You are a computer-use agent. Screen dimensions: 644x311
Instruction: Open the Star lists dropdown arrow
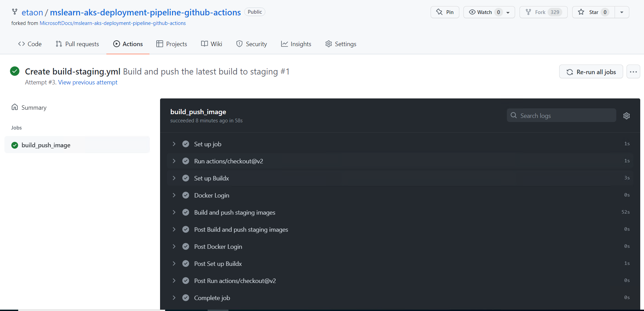(x=622, y=12)
